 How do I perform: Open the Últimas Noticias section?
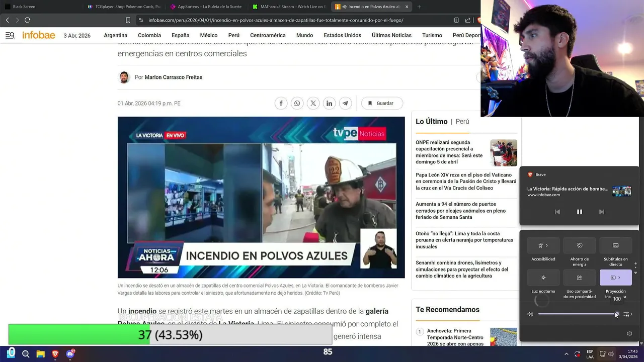click(391, 35)
